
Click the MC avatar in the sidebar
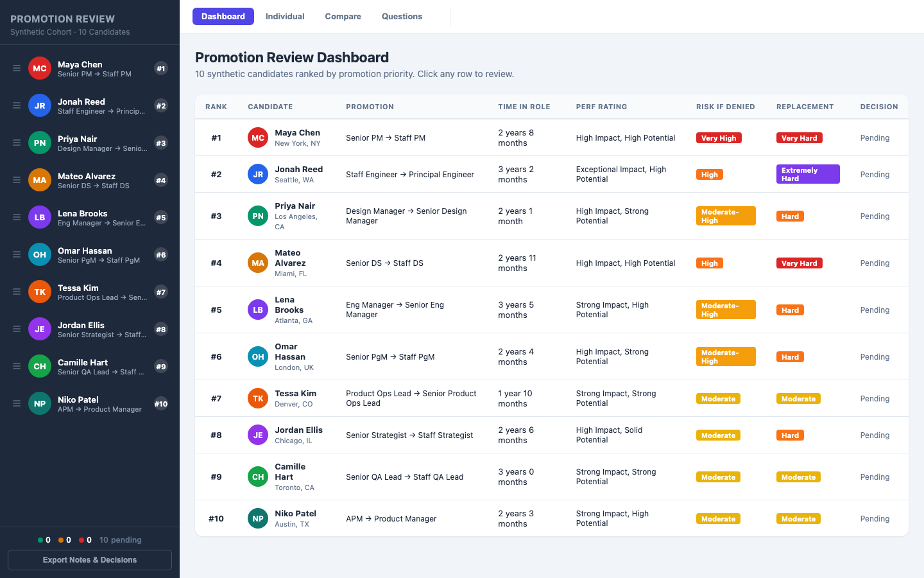pos(40,68)
